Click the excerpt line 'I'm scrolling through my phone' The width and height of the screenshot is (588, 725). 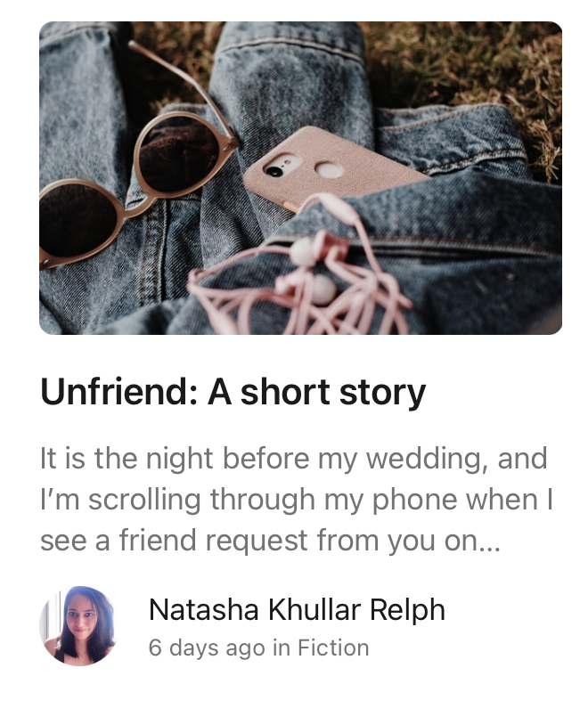[x=297, y=501]
